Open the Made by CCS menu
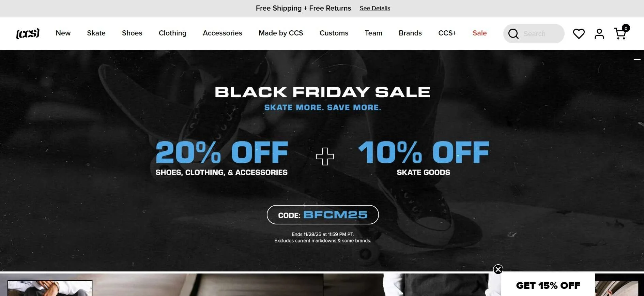The height and width of the screenshot is (296, 644). click(x=281, y=33)
